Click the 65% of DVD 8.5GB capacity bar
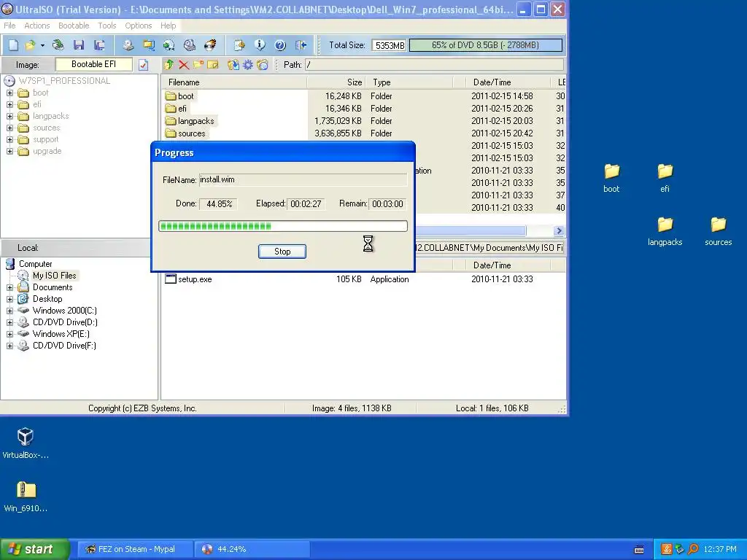 pyautogui.click(x=485, y=45)
